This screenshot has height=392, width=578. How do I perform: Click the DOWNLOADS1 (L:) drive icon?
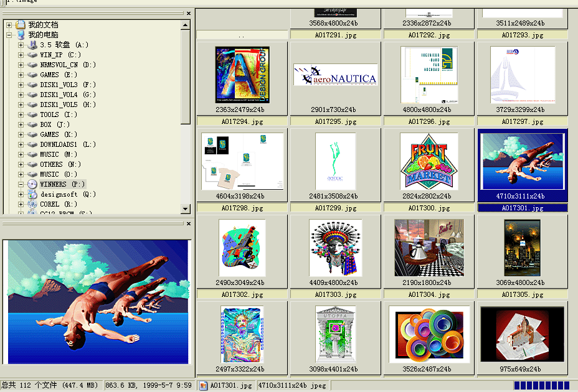pos(32,144)
